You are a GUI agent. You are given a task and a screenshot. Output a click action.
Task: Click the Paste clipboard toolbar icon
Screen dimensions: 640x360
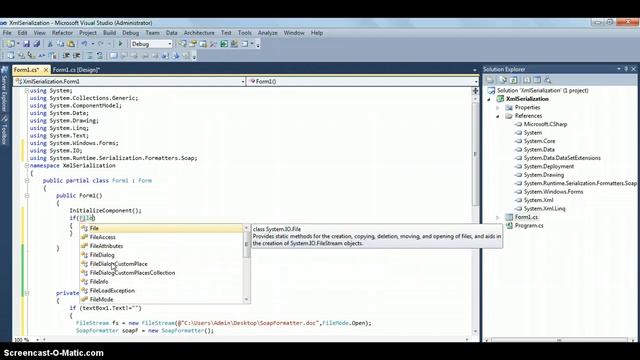(x=71, y=44)
